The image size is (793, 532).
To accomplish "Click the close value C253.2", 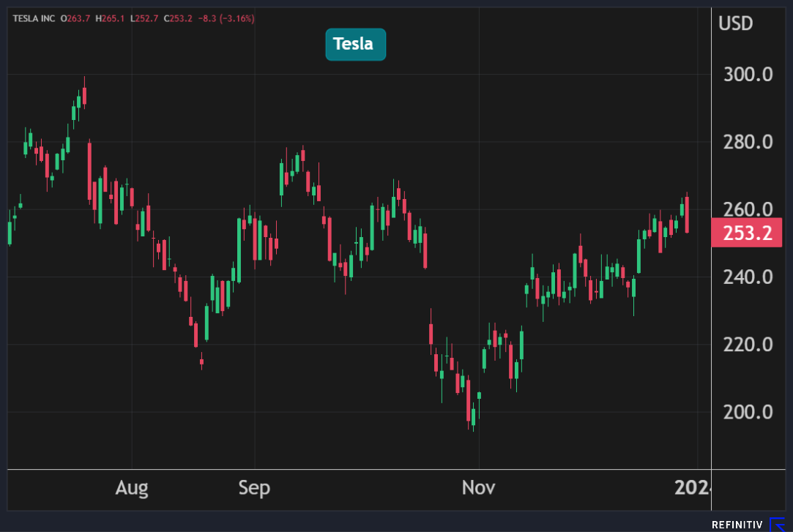I will [x=178, y=19].
